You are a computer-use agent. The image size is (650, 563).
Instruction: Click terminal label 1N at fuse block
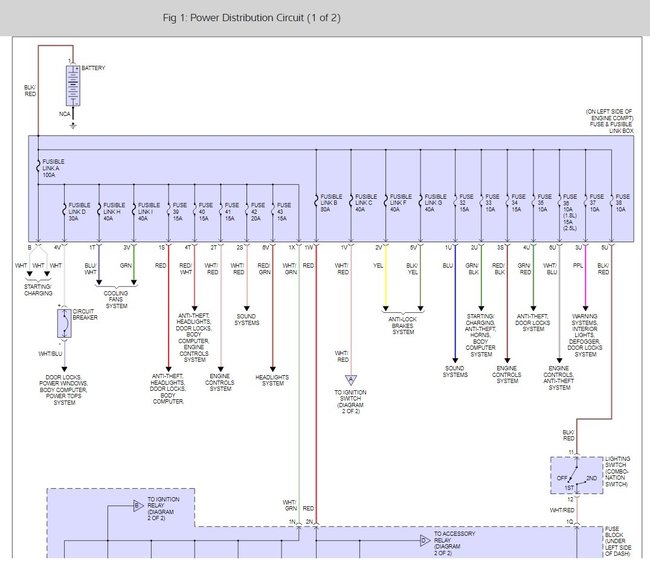pos(292,522)
